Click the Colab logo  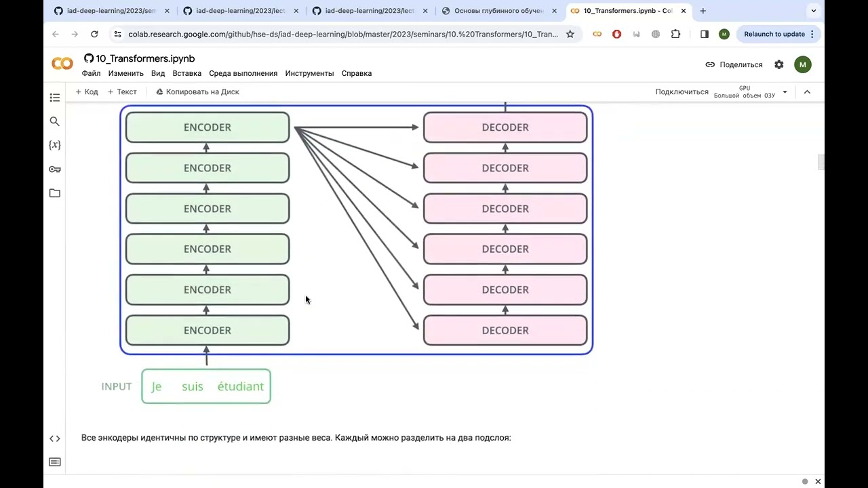[x=62, y=64]
